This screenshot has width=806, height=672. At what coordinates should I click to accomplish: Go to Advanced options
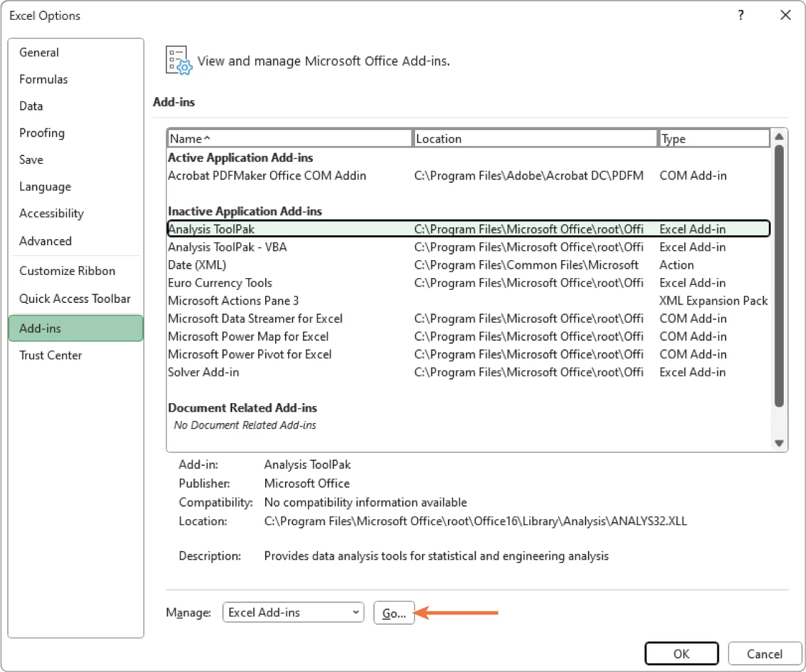point(45,241)
